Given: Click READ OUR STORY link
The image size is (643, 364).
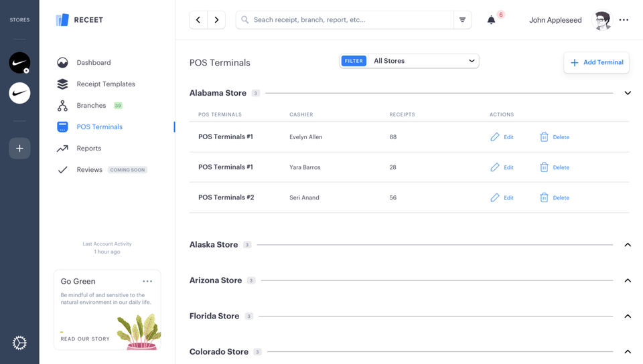Looking at the screenshot, I should click(85, 339).
